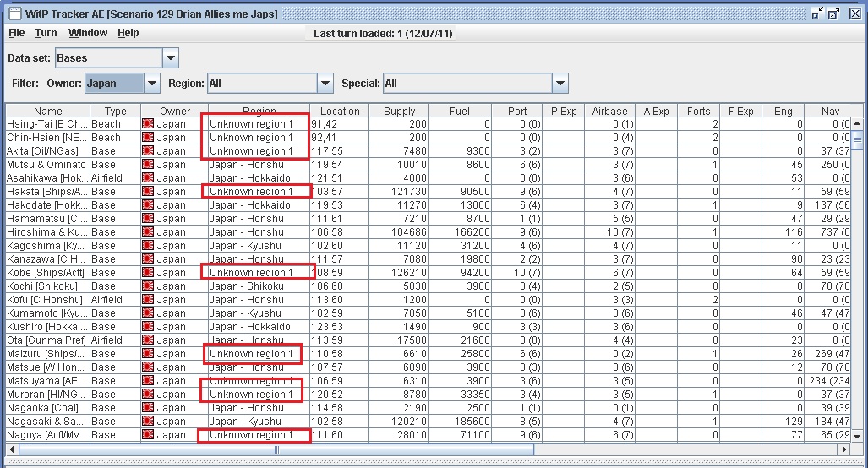Click supply value 17500
This screenshot has width=868, height=468.
point(399,340)
